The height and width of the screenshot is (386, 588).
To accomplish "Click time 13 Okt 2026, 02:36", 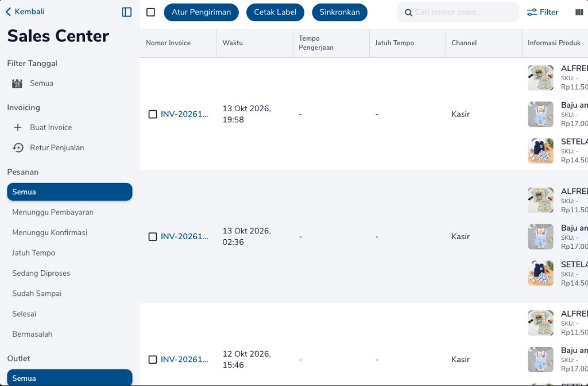I will (247, 237).
